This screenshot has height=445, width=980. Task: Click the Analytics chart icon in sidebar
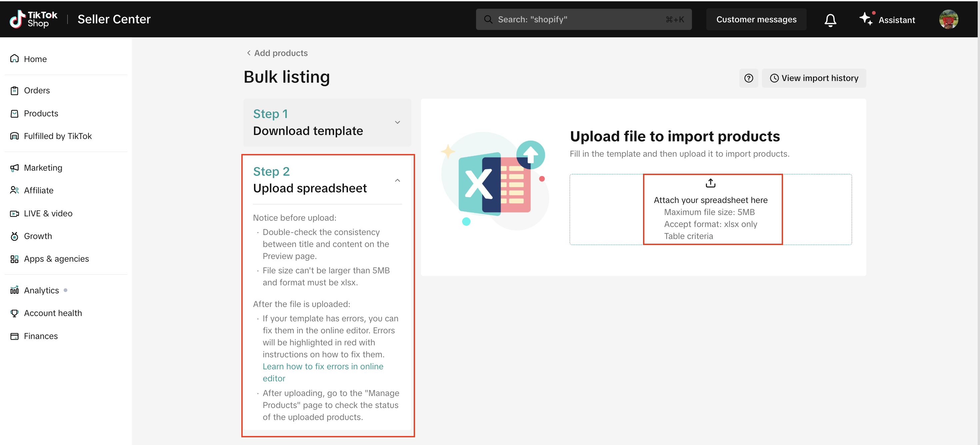[14, 290]
